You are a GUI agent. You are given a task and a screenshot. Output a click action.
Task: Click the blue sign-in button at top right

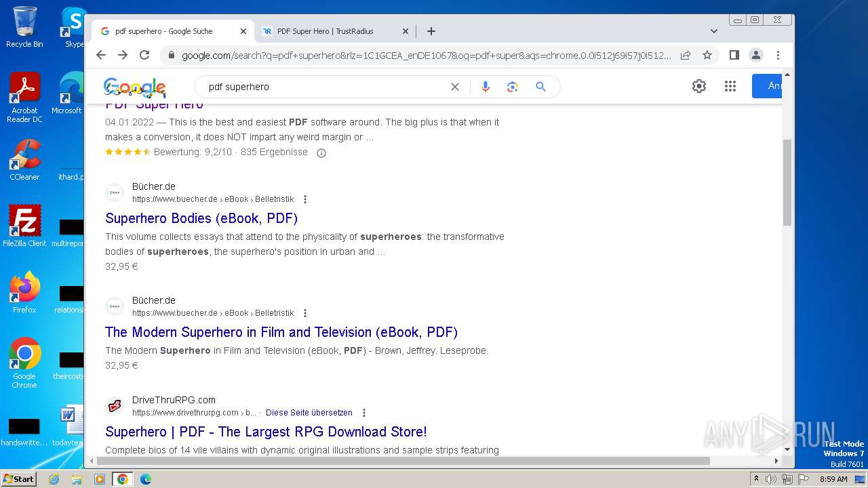point(767,86)
